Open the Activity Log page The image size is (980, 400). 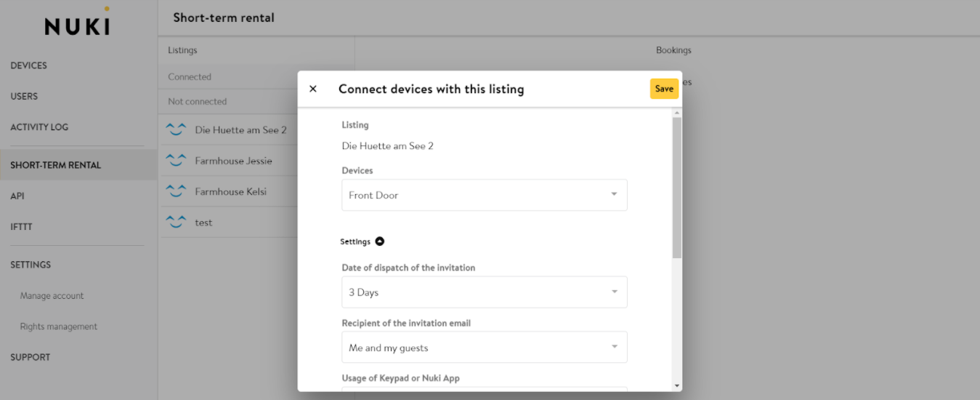pyautogui.click(x=39, y=127)
